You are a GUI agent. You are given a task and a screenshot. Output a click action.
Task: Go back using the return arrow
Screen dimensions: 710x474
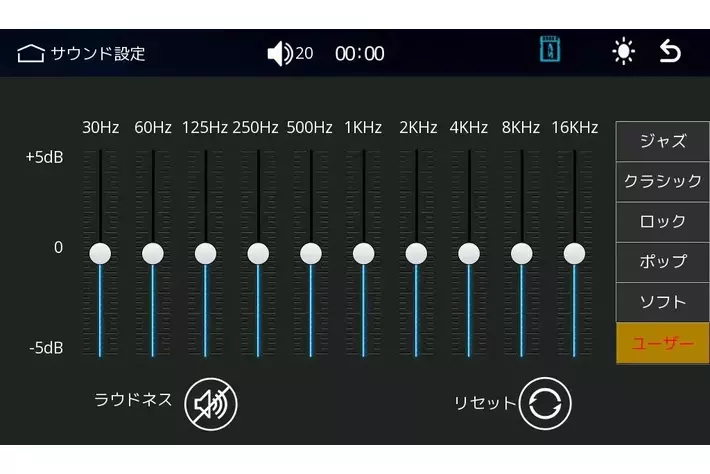coord(670,52)
